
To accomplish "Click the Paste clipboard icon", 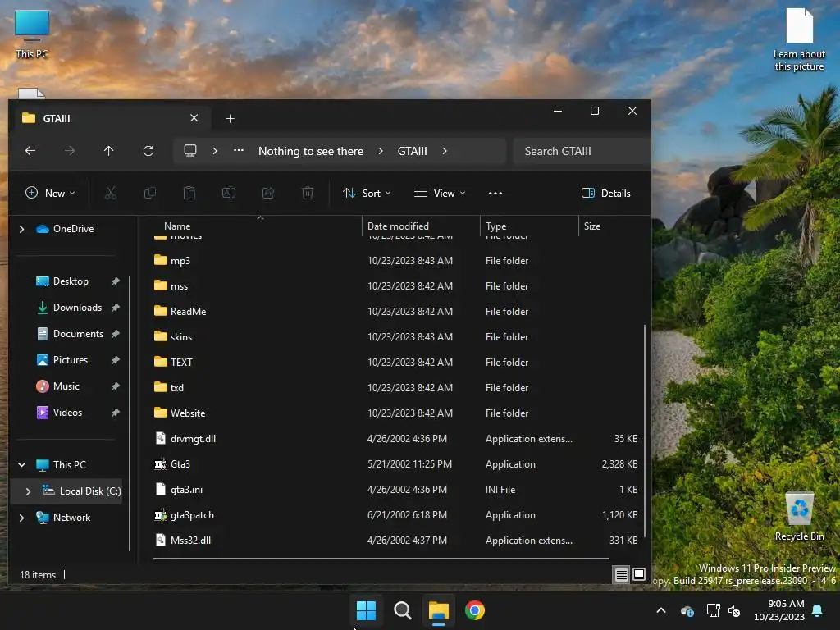I will pyautogui.click(x=189, y=193).
